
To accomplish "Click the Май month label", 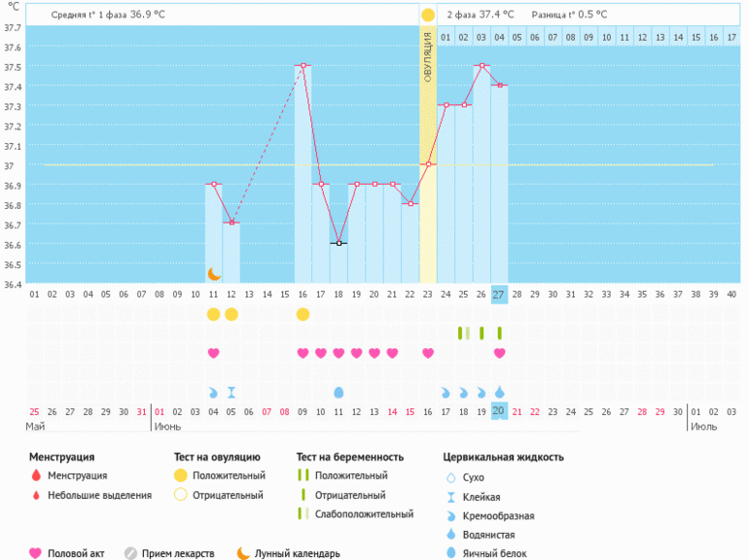I will (35, 426).
